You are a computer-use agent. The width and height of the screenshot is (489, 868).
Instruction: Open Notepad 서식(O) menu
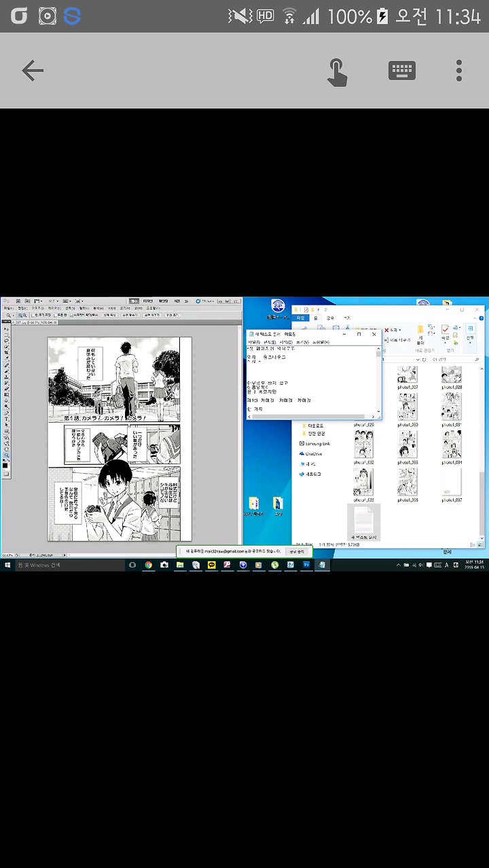pyautogui.click(x=286, y=341)
